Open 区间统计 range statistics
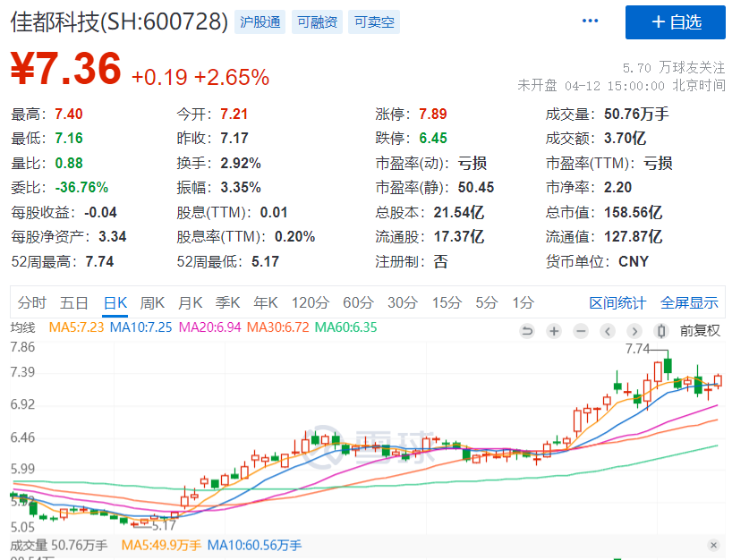 [617, 303]
